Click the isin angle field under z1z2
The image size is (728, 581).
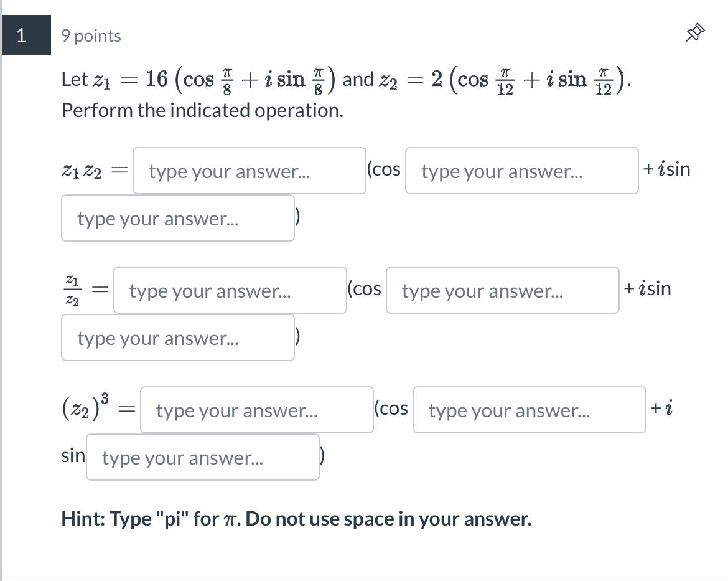(177, 218)
